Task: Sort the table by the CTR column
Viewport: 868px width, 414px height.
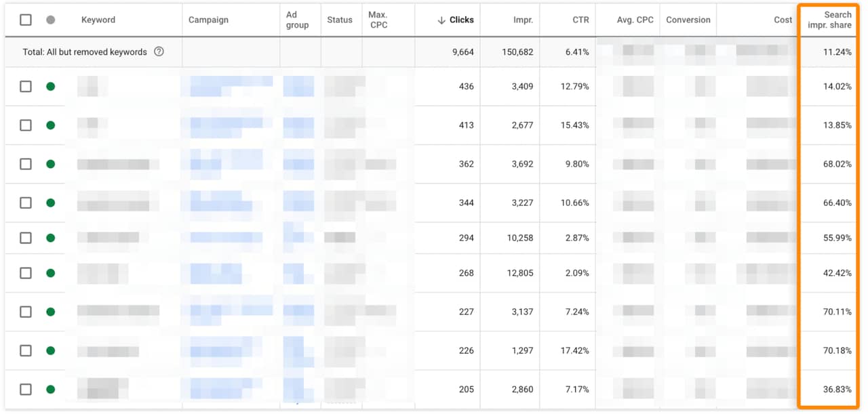Action: [x=582, y=20]
